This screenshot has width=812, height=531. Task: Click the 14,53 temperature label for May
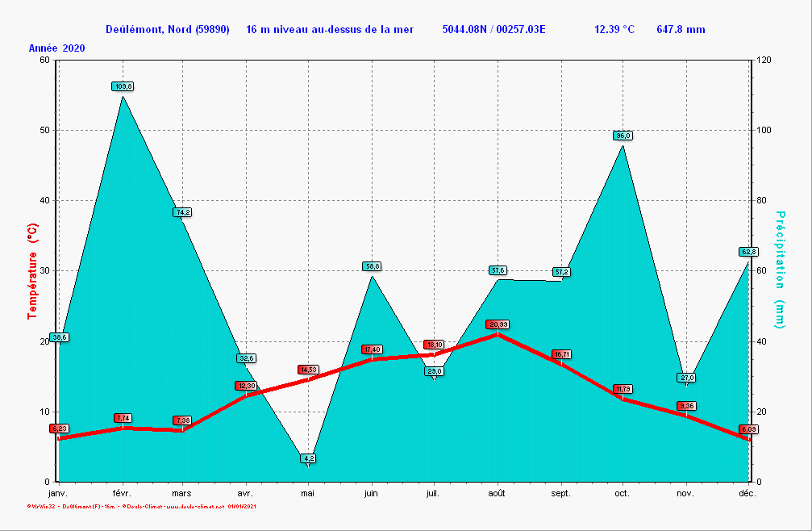[x=308, y=370]
